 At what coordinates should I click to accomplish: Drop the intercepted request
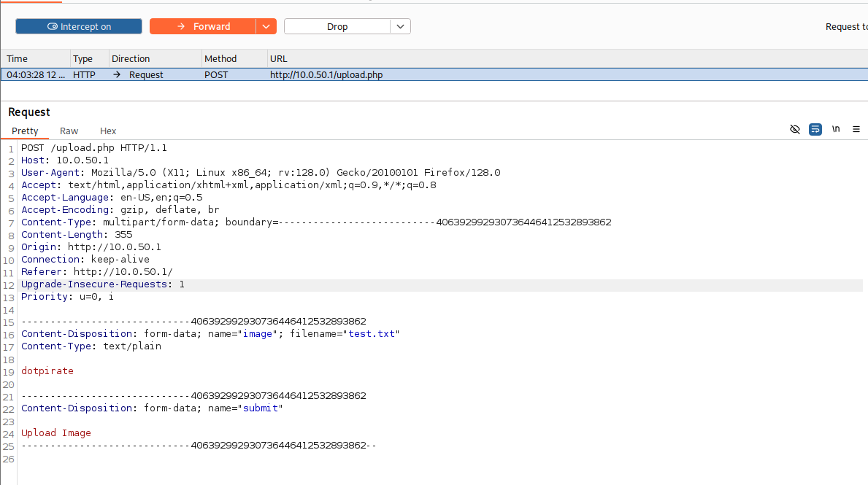pos(337,26)
